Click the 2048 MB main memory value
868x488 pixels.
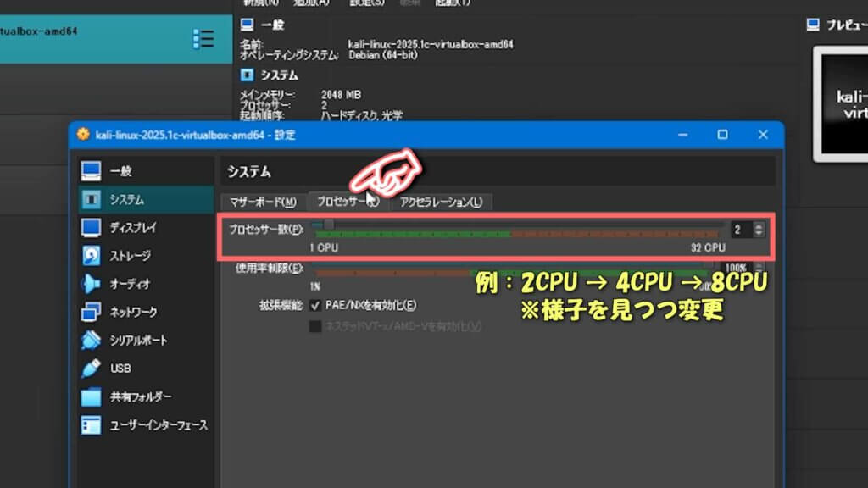click(x=341, y=95)
